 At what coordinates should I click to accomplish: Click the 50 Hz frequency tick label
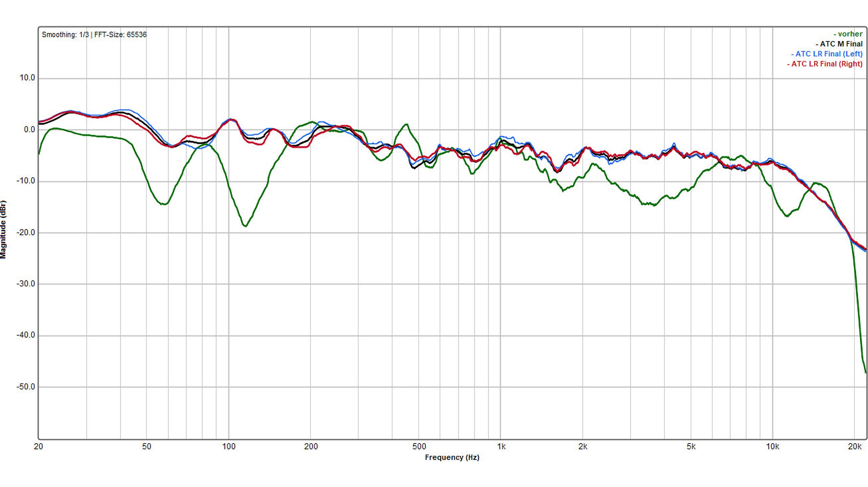pyautogui.click(x=146, y=447)
